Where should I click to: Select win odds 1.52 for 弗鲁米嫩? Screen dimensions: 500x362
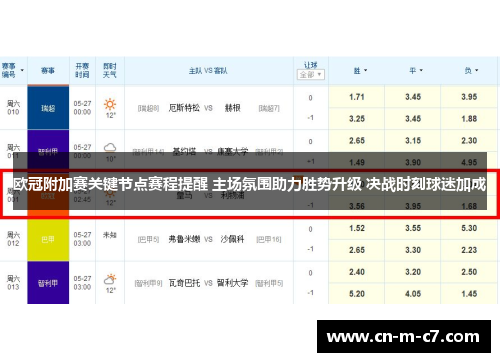click(357, 228)
